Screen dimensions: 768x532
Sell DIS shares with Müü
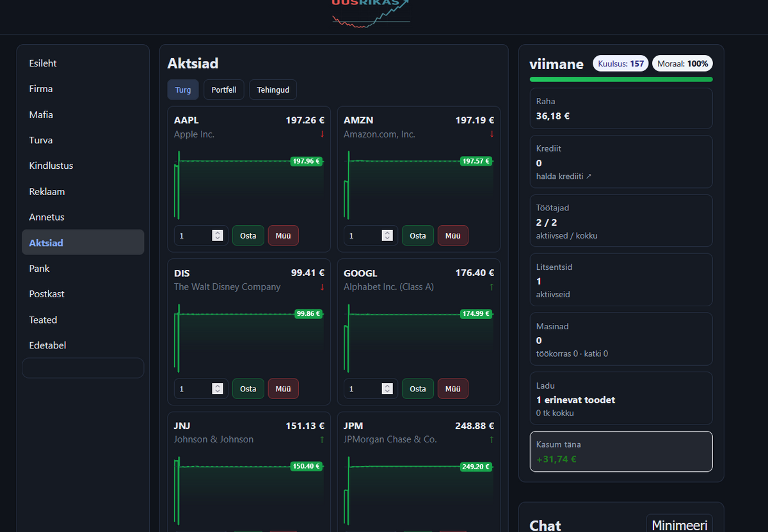[x=283, y=388]
